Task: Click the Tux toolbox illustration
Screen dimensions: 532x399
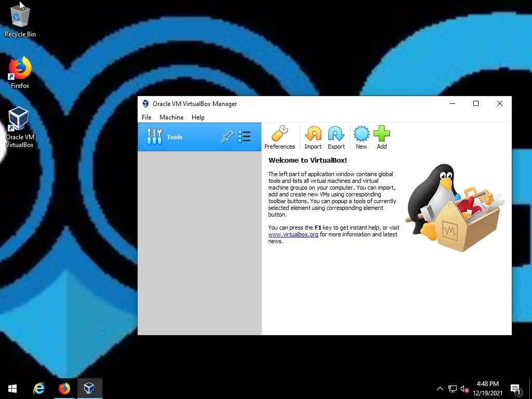Action: pos(455,208)
